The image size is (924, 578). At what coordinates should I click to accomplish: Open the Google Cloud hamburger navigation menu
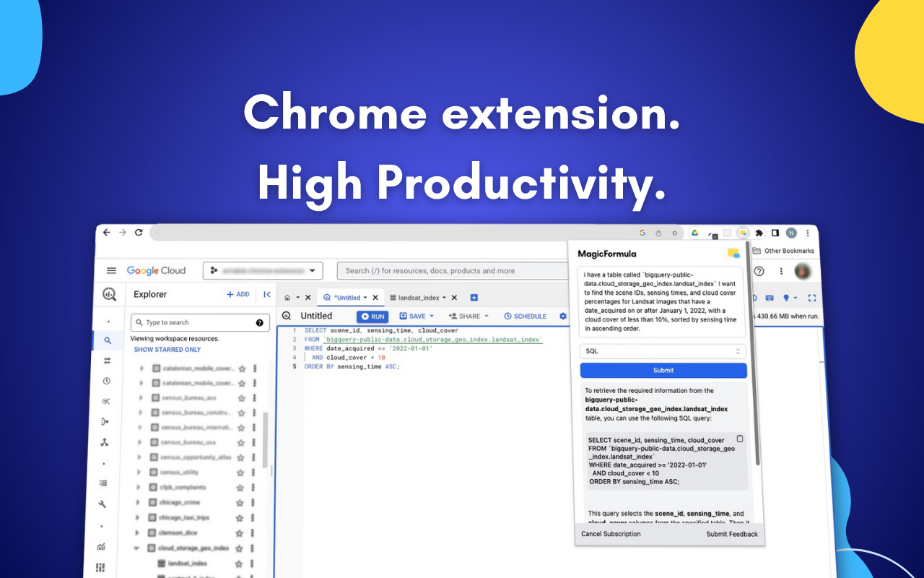pyautogui.click(x=111, y=271)
